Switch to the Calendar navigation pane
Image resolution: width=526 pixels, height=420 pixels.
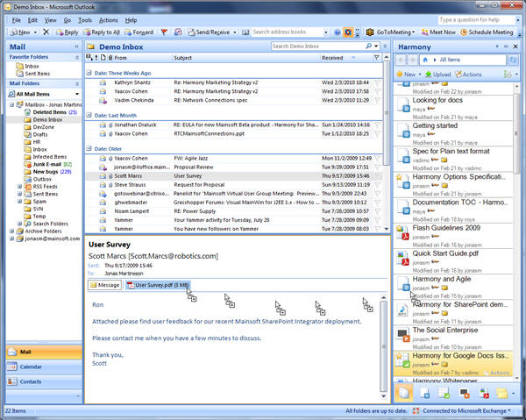pyautogui.click(x=44, y=367)
